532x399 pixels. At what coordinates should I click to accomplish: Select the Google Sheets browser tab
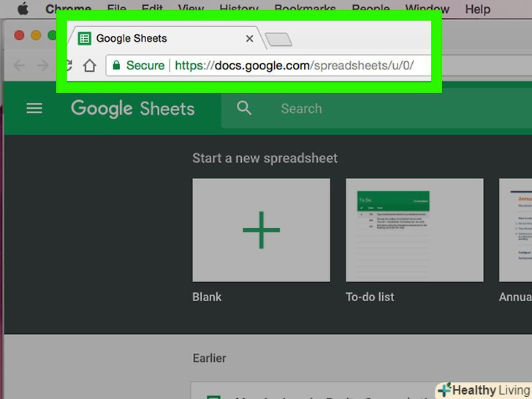(165, 38)
